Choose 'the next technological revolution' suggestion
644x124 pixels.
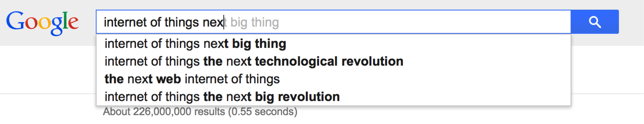click(333, 61)
